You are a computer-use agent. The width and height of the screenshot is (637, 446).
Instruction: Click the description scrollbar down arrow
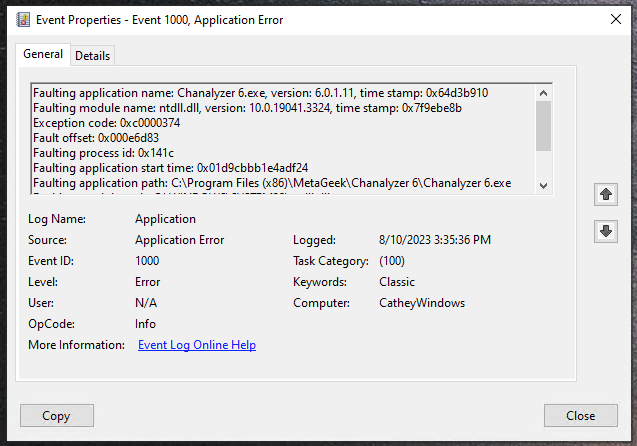pyautogui.click(x=543, y=186)
